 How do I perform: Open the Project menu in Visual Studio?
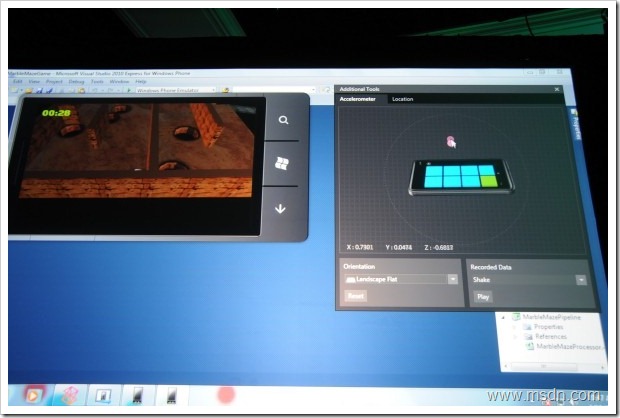(54, 81)
